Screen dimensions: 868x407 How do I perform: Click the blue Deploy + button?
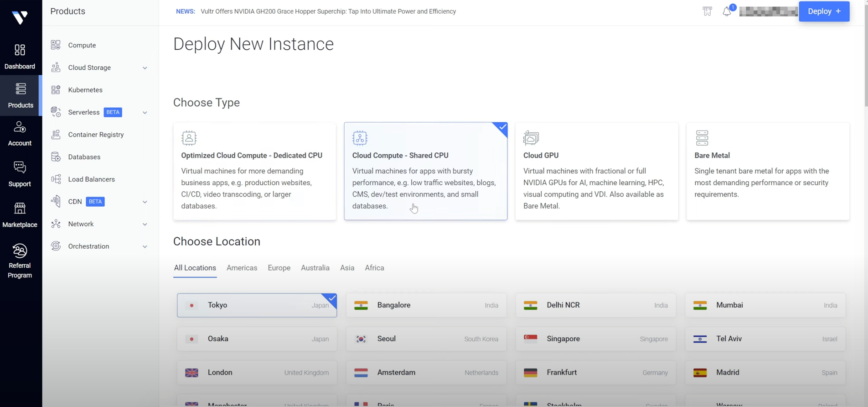click(823, 11)
